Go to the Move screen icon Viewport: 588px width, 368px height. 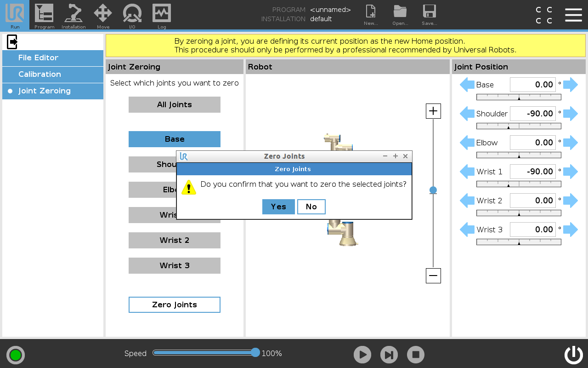pyautogui.click(x=103, y=14)
